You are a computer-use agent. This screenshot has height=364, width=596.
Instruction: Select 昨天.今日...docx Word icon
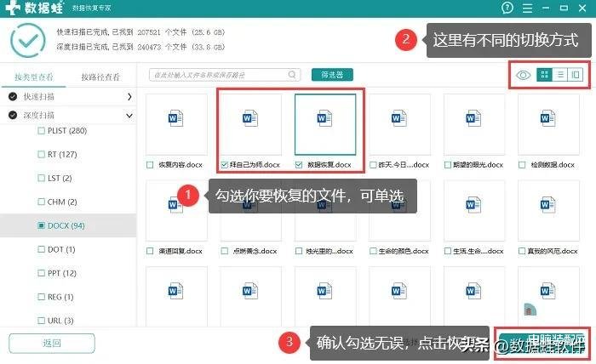[399, 118]
